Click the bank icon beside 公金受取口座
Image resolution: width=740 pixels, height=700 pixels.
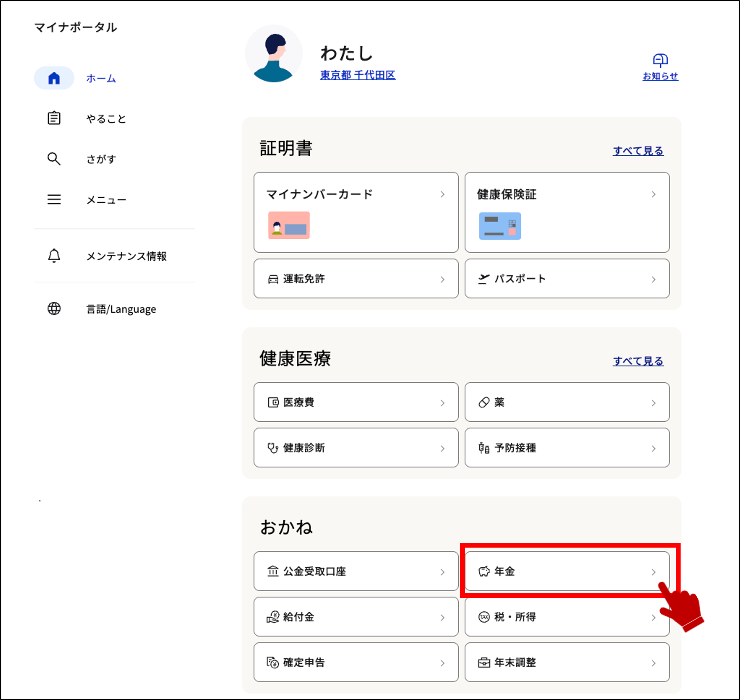(273, 571)
